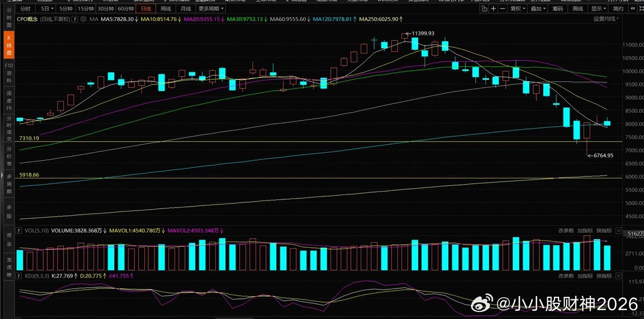
Task: Zoom out chart with minus icon
Action: pyautogui.click(x=503, y=9)
